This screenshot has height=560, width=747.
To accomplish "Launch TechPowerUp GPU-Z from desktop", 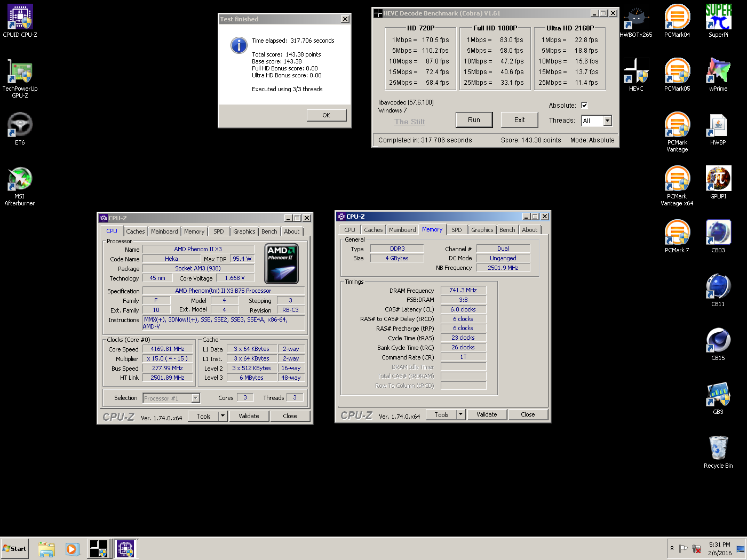I will tap(20, 78).
